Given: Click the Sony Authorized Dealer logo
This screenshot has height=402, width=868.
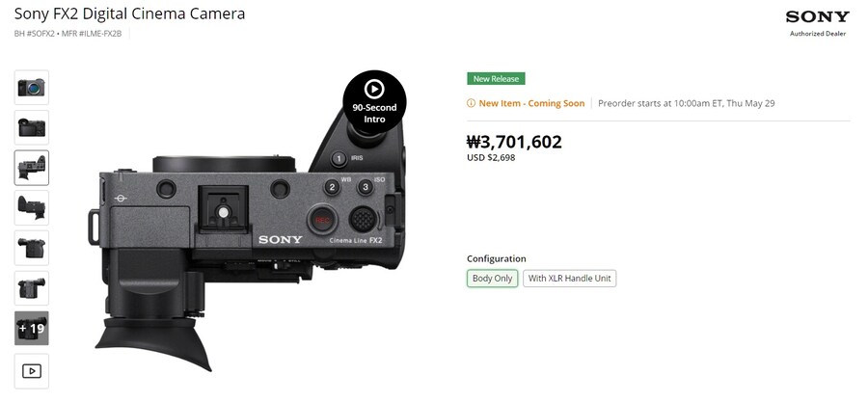Looking at the screenshot, I should pyautogui.click(x=818, y=23).
